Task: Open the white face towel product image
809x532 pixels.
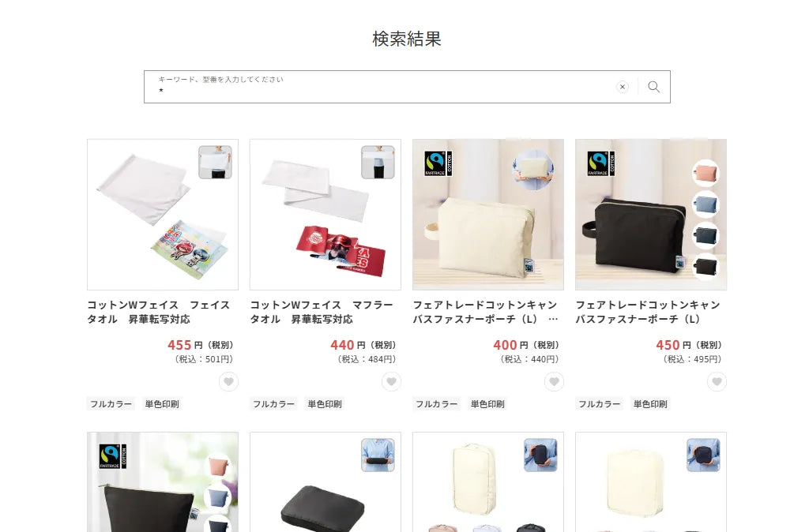Action: click(163, 215)
